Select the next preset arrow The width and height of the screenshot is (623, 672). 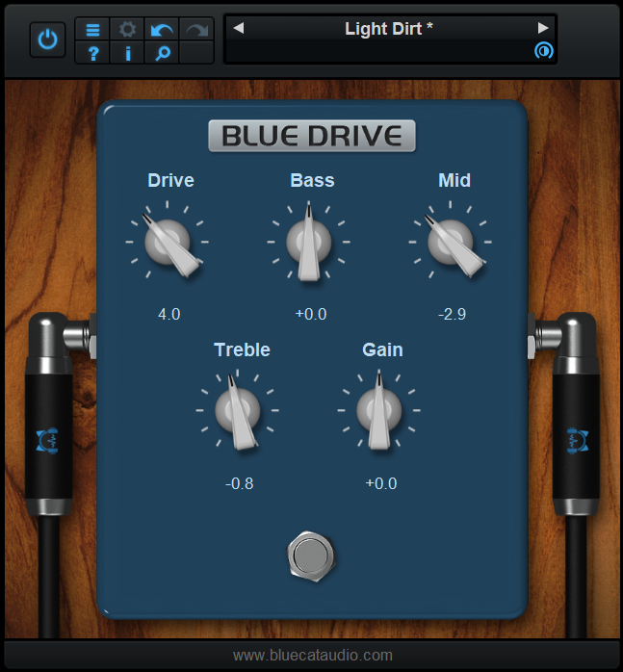click(x=543, y=28)
